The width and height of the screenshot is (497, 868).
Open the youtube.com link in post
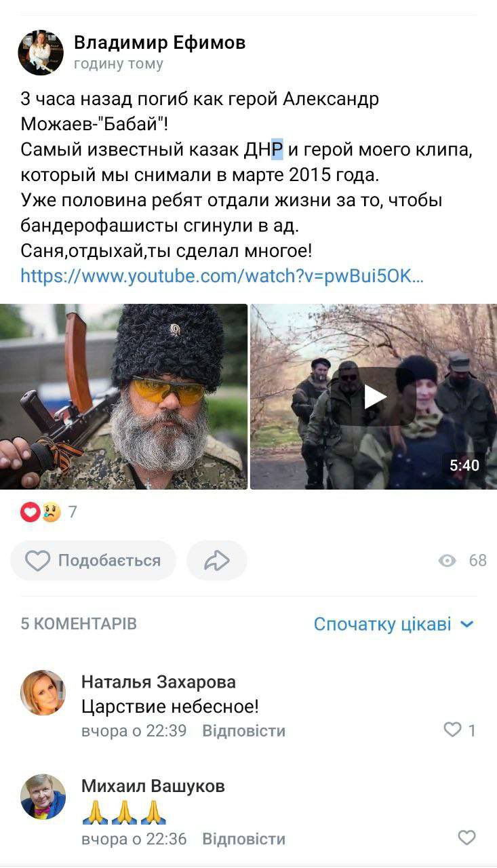222,276
